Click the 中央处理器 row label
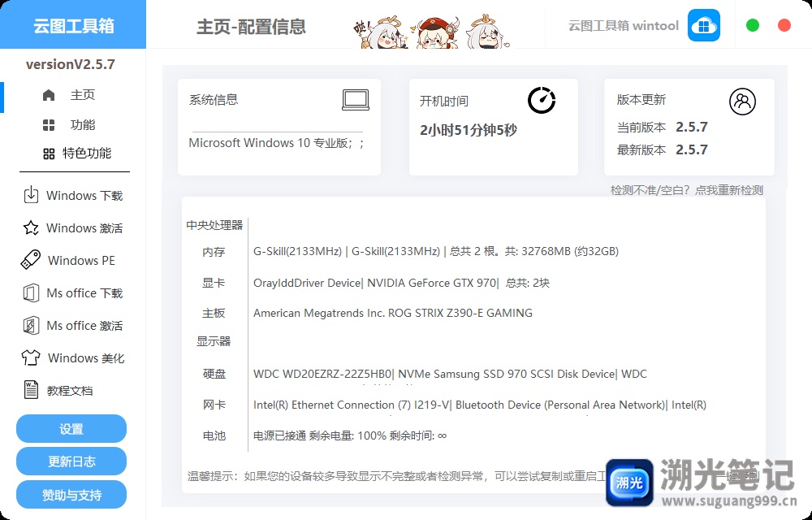This screenshot has height=520, width=812. pyautogui.click(x=214, y=225)
